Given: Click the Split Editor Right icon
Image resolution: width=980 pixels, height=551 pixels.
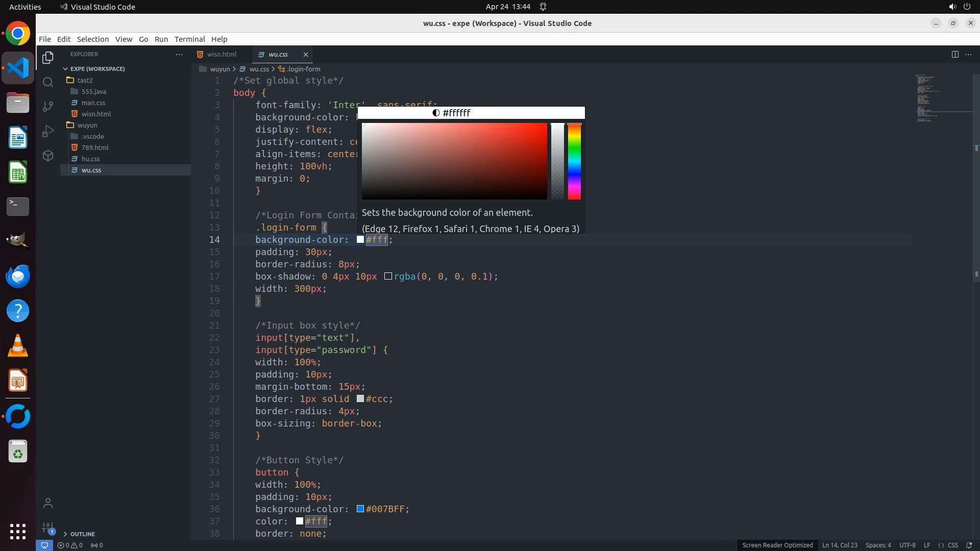Looking at the screenshot, I should [955, 54].
